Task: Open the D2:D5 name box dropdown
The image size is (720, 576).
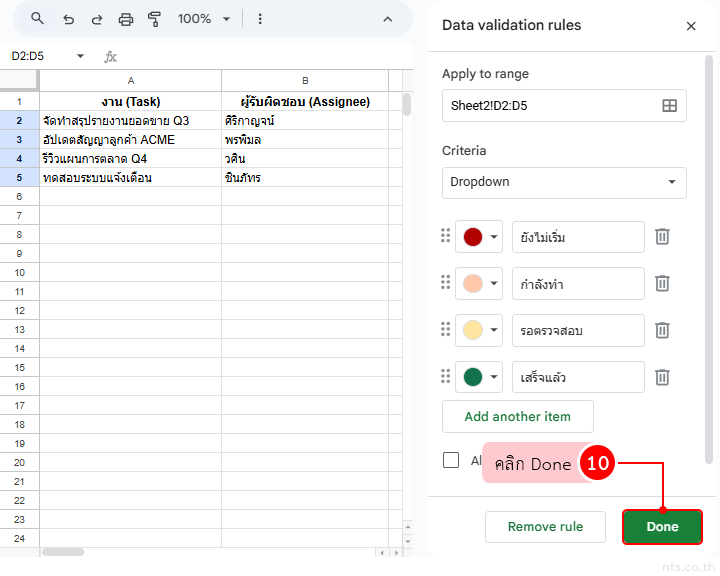Action: [80, 57]
